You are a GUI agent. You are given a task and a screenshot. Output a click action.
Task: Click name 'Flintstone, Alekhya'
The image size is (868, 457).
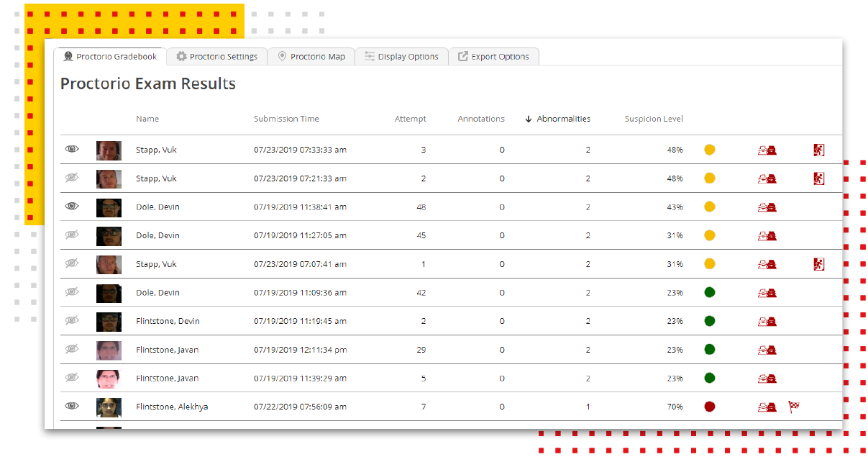(x=172, y=407)
